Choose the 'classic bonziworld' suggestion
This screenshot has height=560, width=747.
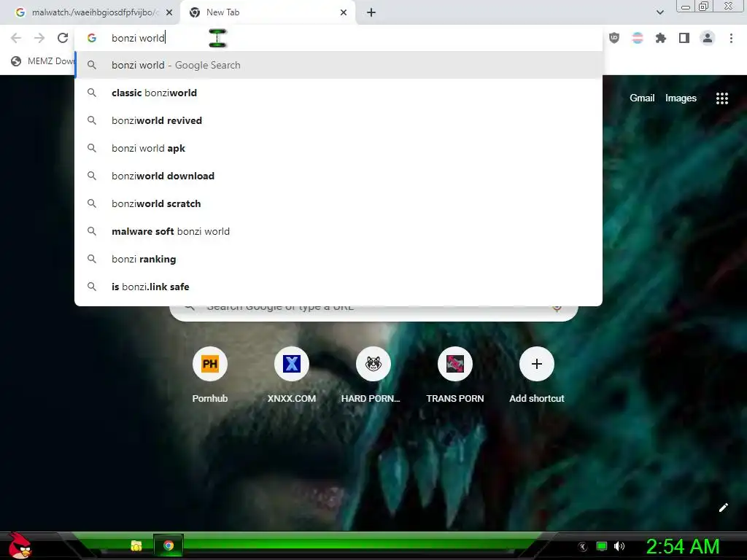[338, 93]
